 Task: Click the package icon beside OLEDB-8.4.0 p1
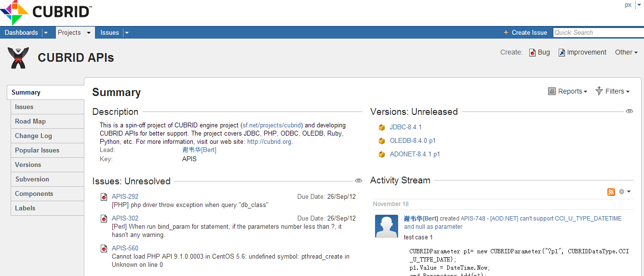382,141
